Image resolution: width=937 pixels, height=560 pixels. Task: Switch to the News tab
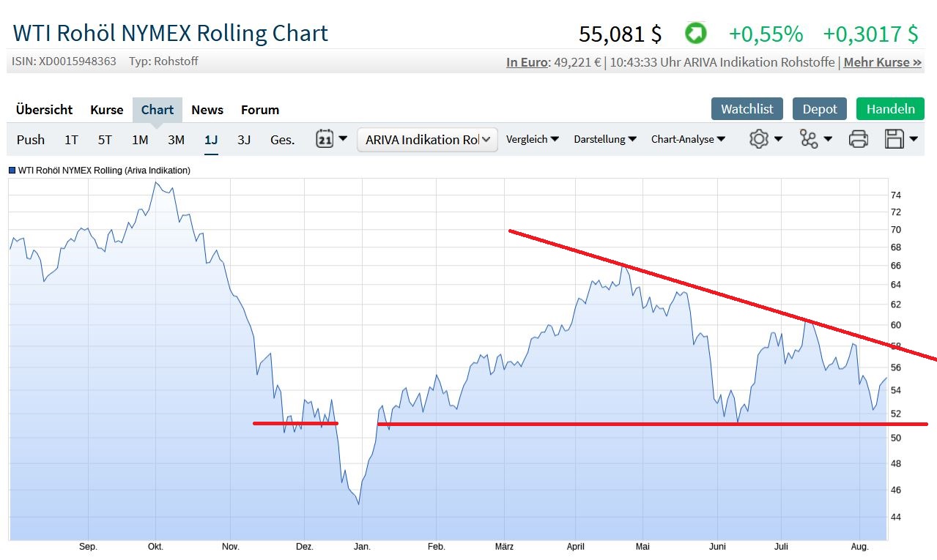click(x=207, y=109)
